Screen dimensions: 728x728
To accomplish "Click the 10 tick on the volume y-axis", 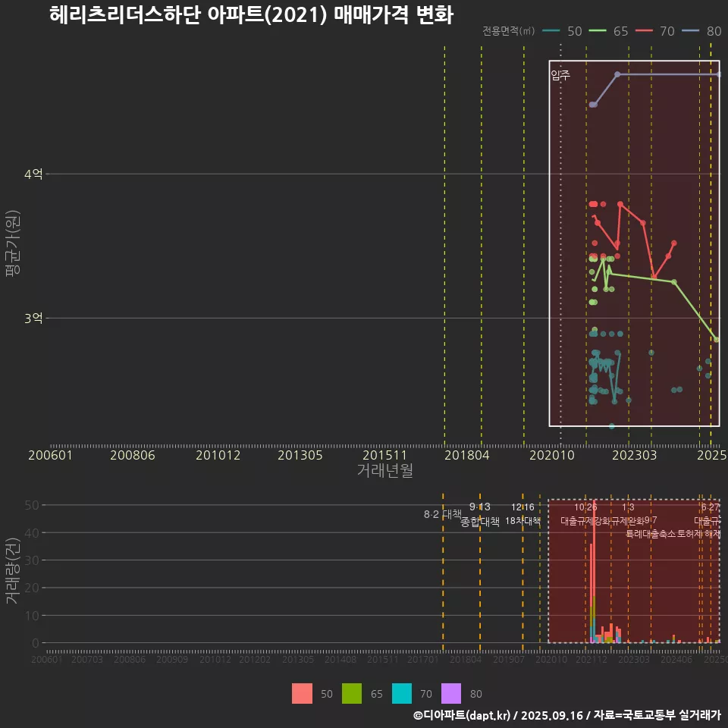I will pyautogui.click(x=32, y=616).
